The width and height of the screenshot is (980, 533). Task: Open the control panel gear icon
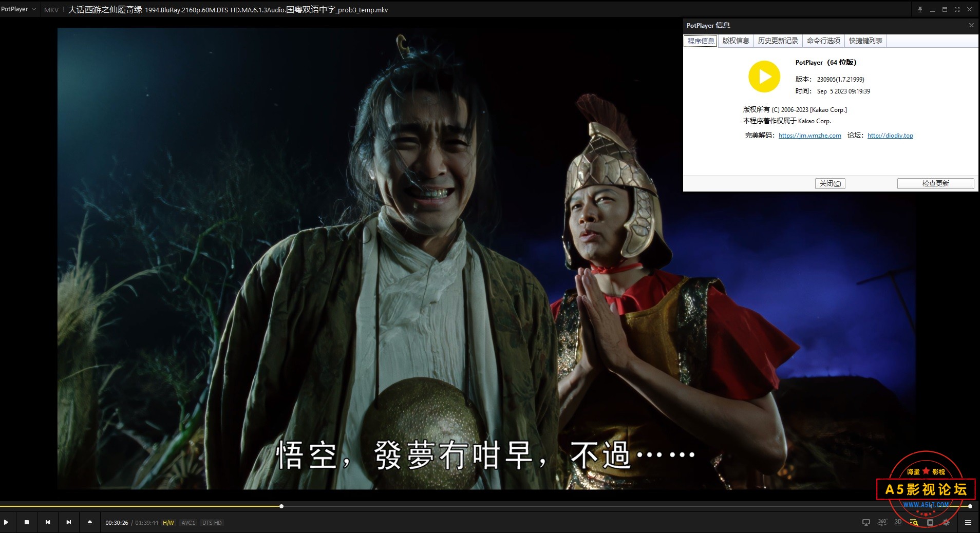pos(946,522)
